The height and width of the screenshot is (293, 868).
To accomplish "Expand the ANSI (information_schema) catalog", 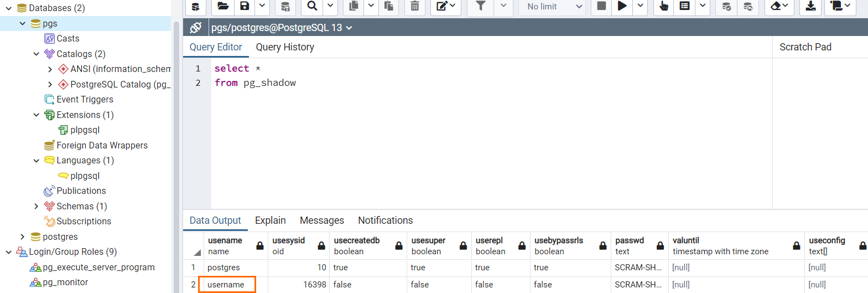I will [x=50, y=69].
